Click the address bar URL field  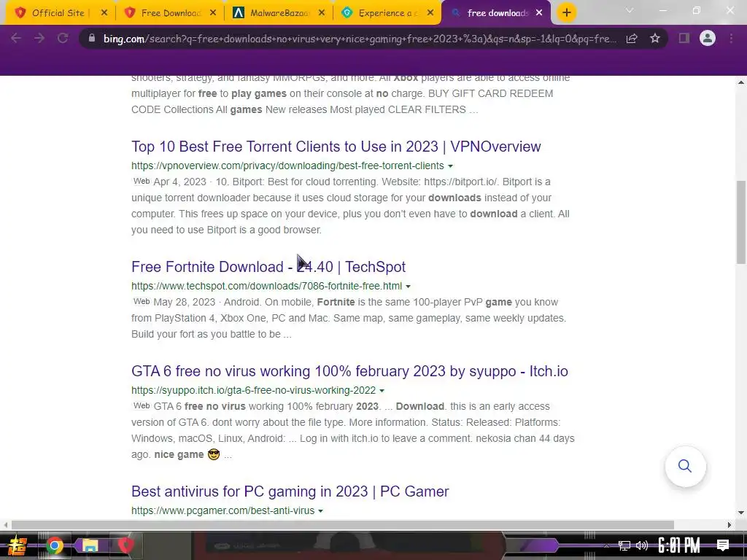(x=360, y=39)
